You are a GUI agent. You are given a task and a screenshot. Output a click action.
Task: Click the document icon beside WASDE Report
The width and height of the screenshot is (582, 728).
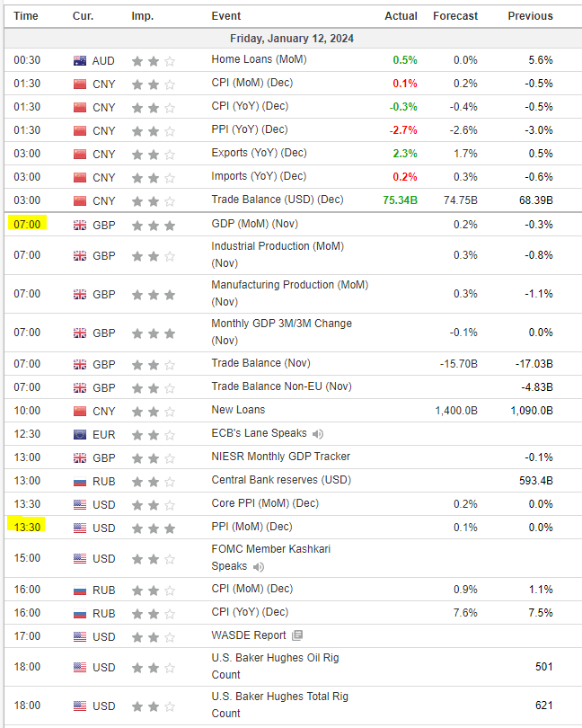point(297,636)
